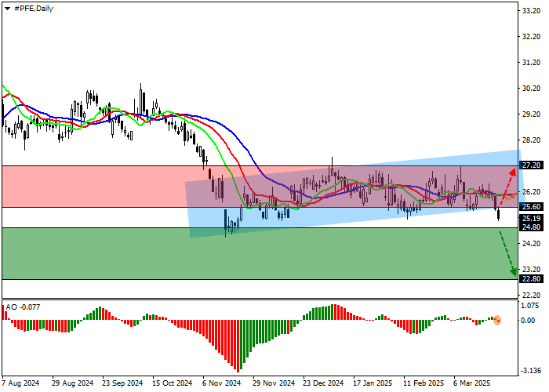This screenshot has width=549, height=392.
Task: Click the red resistance zone rectangle
Action: click(94, 187)
